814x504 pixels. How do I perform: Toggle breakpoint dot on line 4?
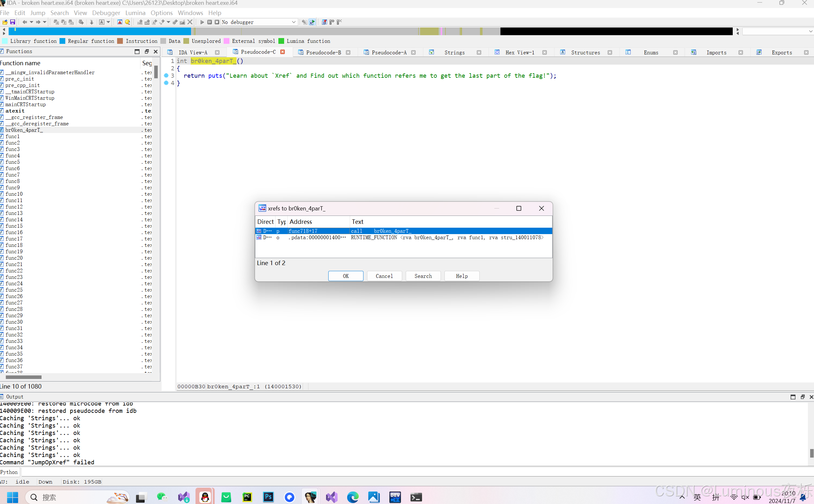click(x=166, y=83)
